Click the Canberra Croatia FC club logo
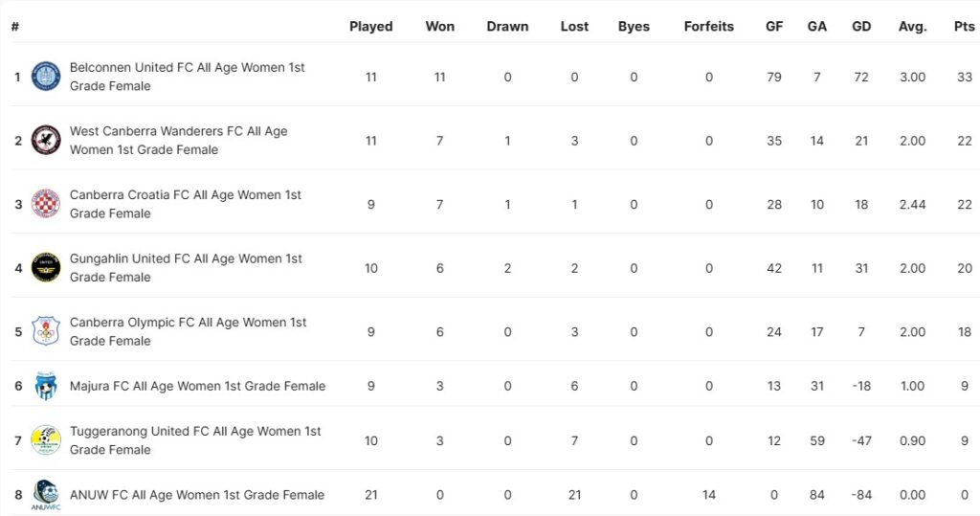 (46, 204)
